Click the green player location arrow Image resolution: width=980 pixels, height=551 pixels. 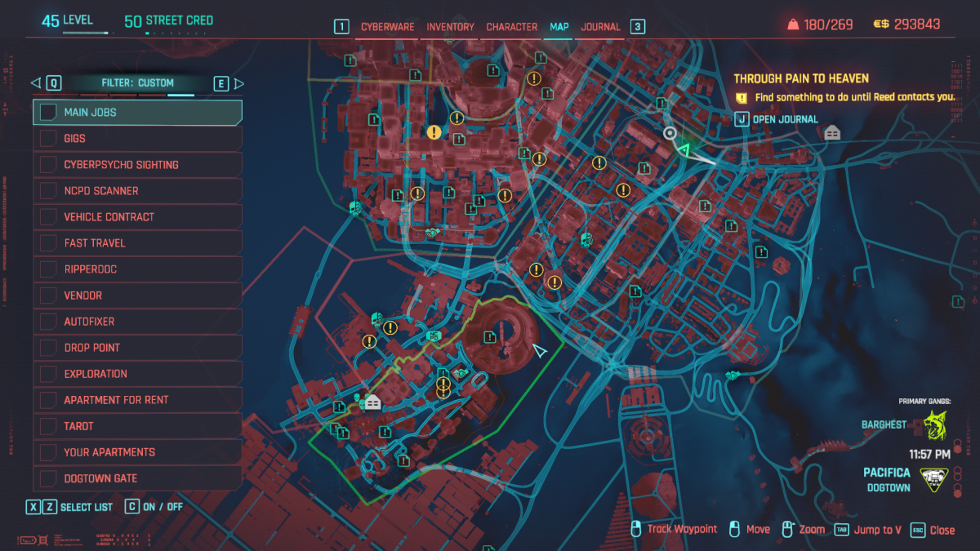683,149
